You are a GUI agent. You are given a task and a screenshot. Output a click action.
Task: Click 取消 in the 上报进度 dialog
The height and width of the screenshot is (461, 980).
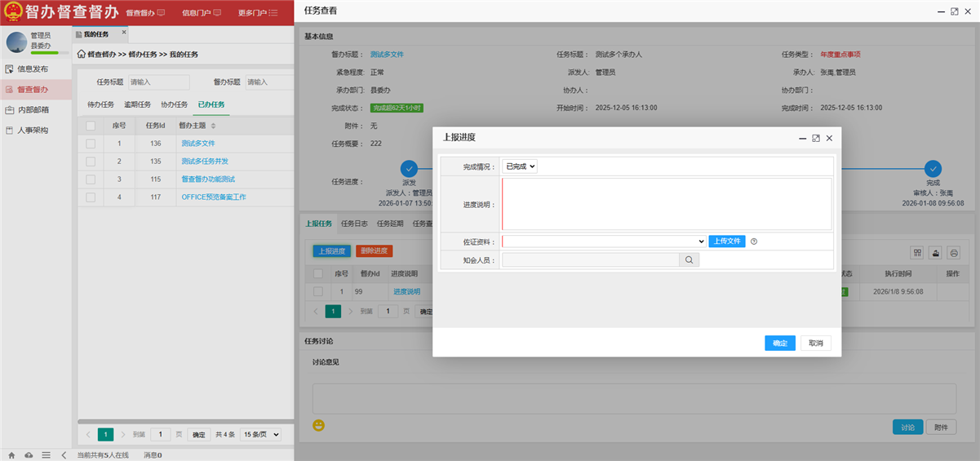(815, 343)
